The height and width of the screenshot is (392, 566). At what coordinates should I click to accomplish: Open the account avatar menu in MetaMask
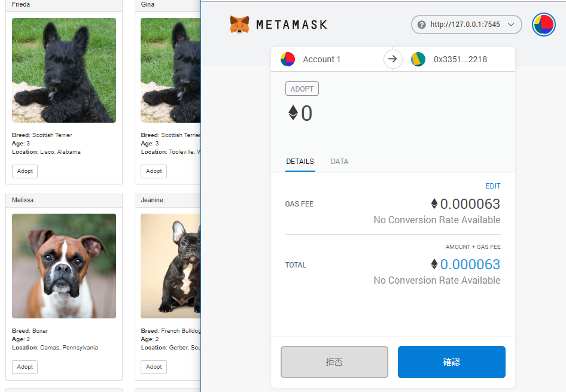click(x=543, y=25)
